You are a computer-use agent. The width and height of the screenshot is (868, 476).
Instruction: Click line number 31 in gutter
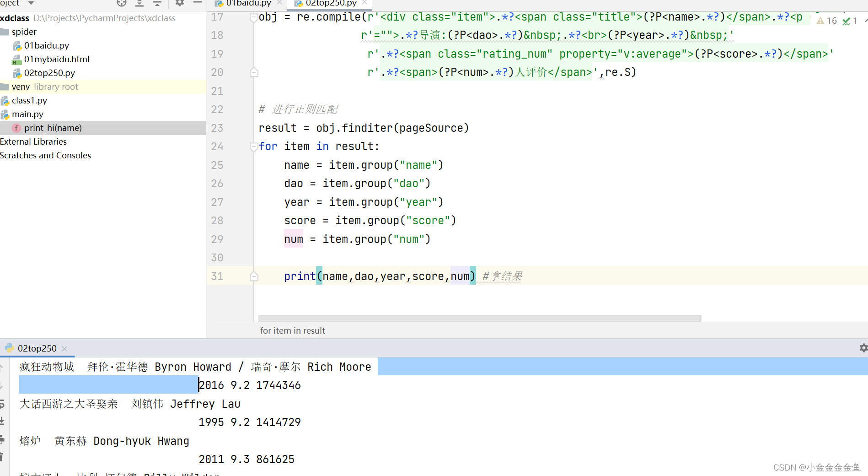[217, 276]
